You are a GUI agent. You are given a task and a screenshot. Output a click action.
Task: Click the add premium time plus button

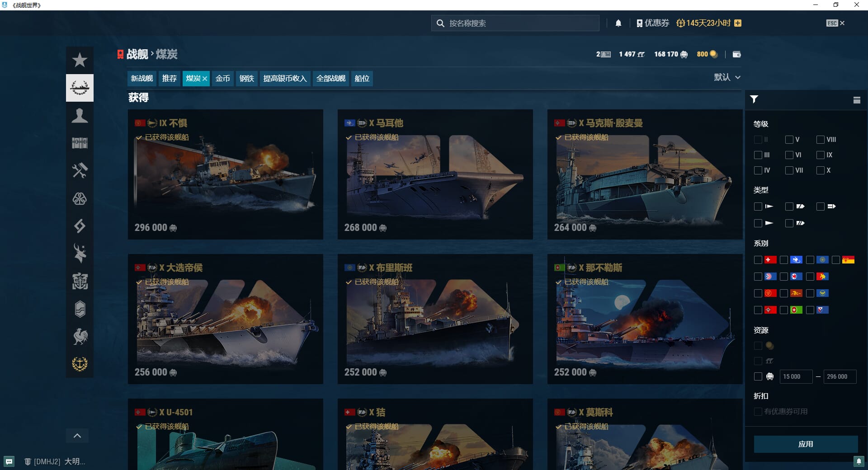coord(738,23)
